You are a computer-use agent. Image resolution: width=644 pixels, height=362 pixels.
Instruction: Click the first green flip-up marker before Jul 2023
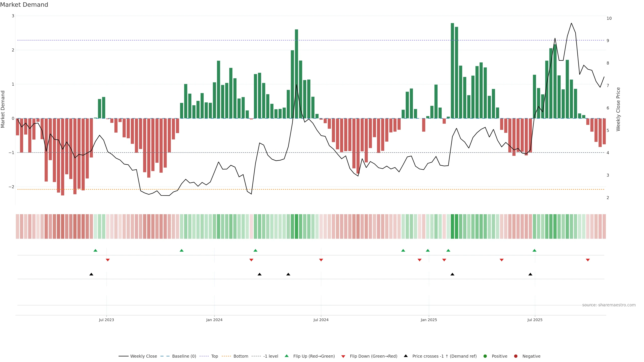pos(95,250)
